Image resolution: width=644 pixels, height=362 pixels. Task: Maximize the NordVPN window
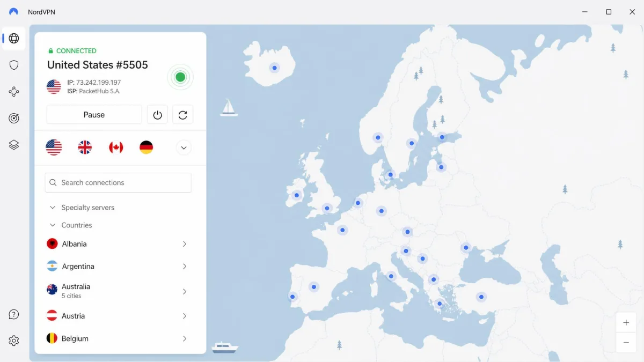coord(609,12)
